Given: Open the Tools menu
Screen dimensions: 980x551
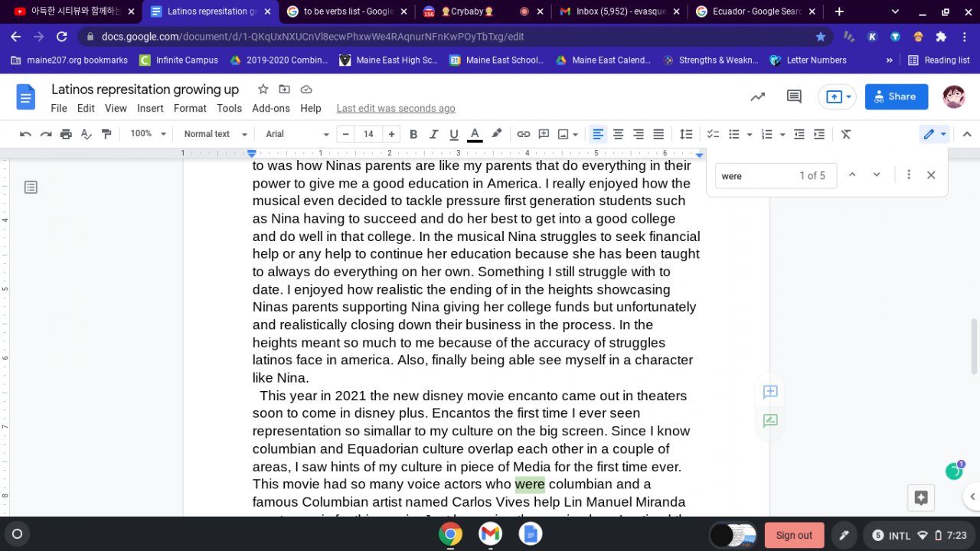Looking at the screenshot, I should [x=229, y=109].
